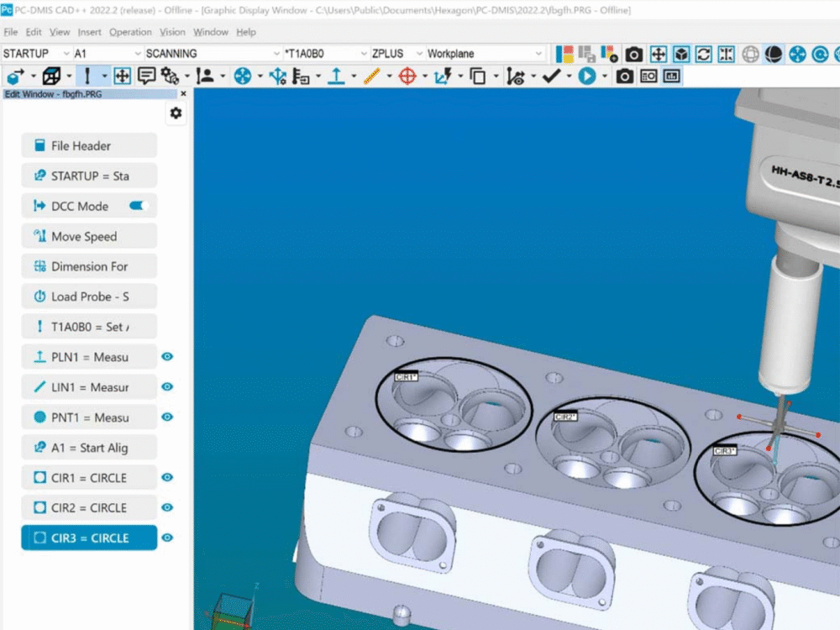Select the Load Probe command

[x=89, y=297]
